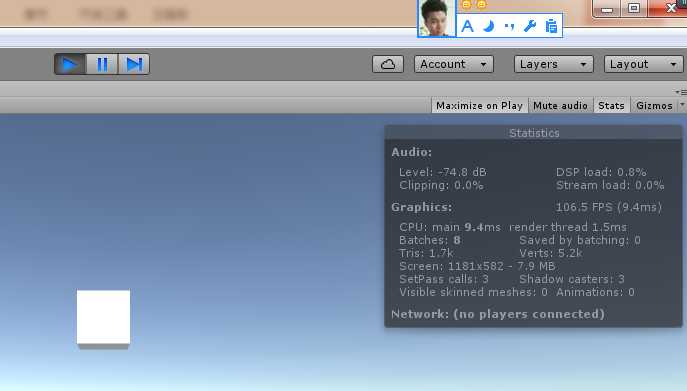Click the first smiley emoji icon
The height and width of the screenshot is (391, 687).
(467, 4)
